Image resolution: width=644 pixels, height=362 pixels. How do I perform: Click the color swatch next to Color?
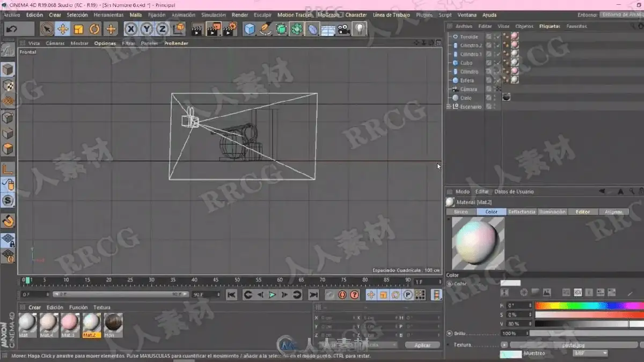[510, 283]
